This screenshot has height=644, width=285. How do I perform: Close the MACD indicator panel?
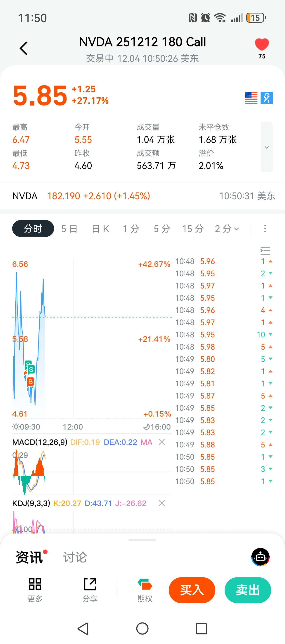(x=162, y=442)
